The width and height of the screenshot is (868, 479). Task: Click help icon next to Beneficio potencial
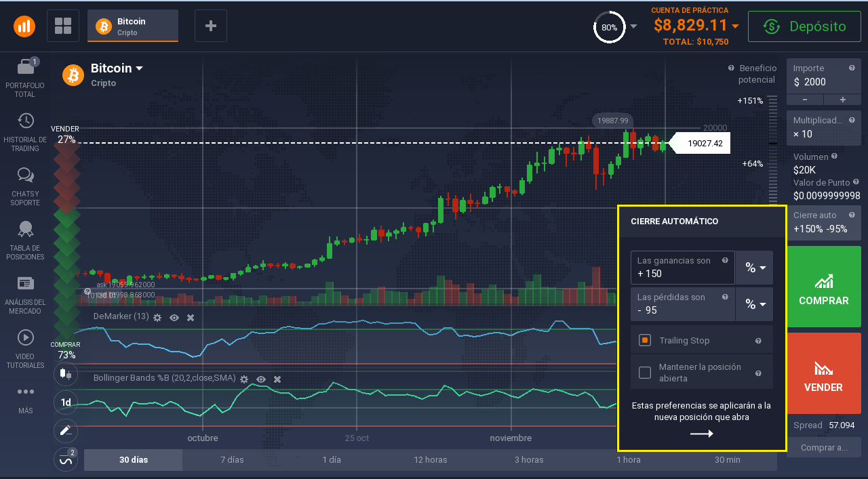[x=731, y=68]
